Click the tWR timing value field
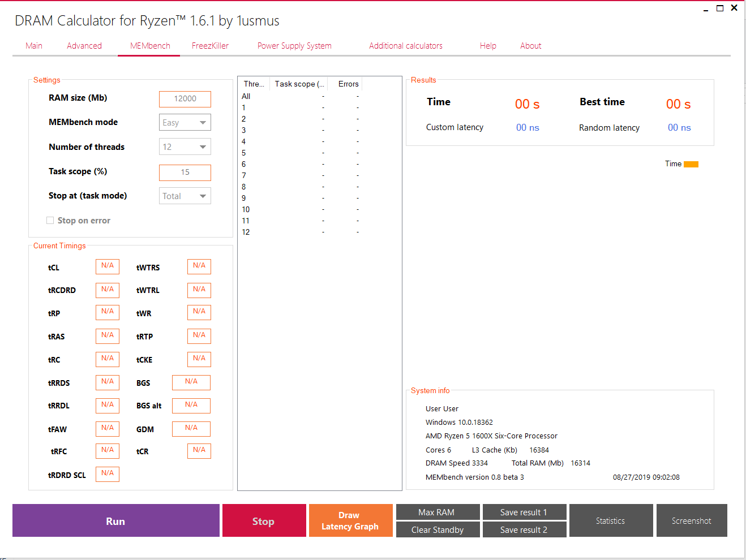The image size is (746, 560). click(199, 312)
